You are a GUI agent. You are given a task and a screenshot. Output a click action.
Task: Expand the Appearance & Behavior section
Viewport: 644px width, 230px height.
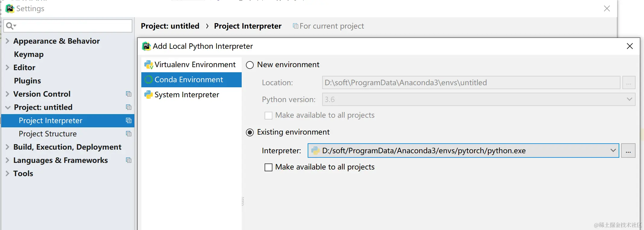[8, 41]
